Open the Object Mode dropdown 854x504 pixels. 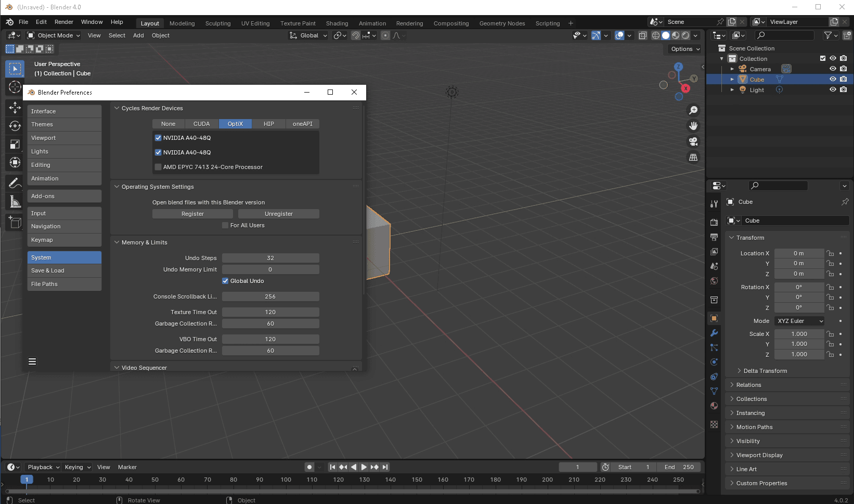(x=54, y=35)
